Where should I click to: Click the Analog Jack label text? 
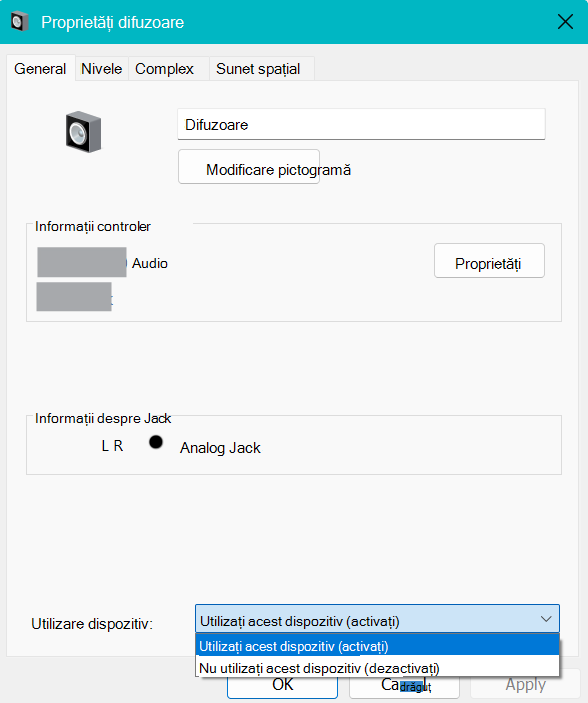[220, 448]
